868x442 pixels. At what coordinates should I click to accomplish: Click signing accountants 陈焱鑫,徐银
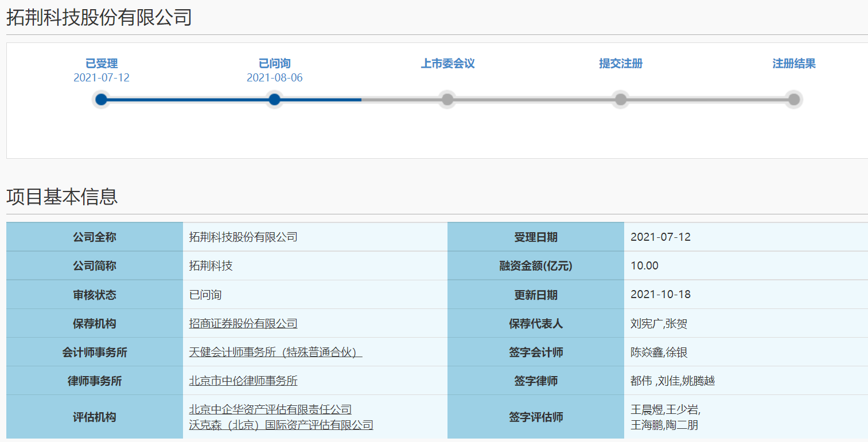tap(659, 352)
